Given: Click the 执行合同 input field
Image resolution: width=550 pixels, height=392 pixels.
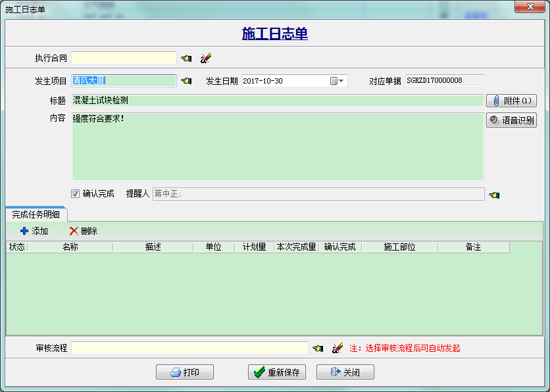Looking at the screenshot, I should tap(124, 58).
